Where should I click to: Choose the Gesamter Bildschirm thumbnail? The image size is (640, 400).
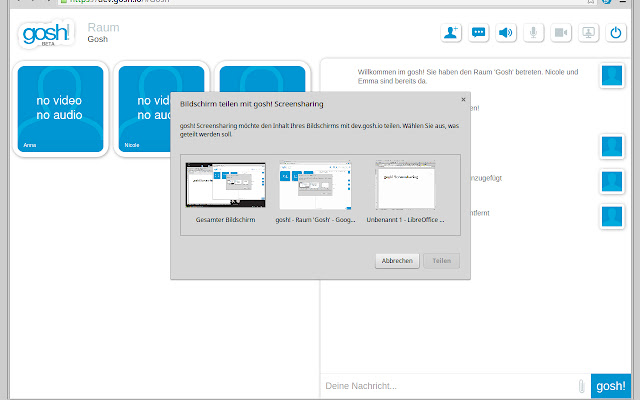225,185
